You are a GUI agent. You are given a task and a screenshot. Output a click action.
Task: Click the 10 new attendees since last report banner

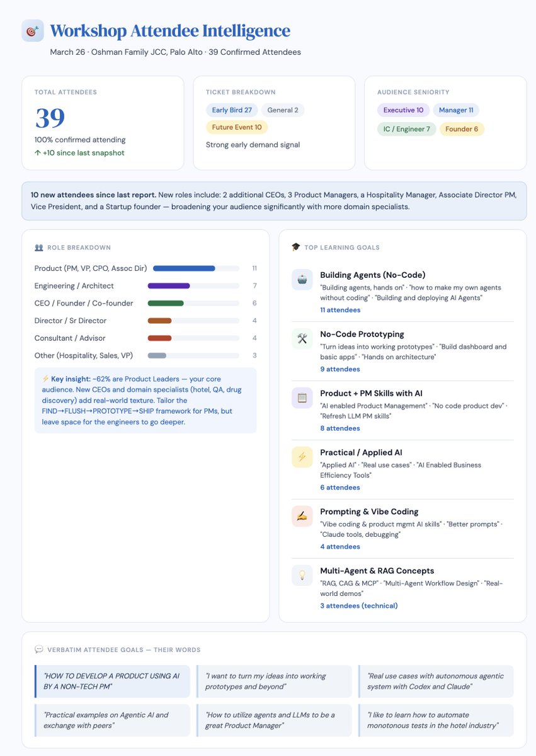click(x=274, y=201)
